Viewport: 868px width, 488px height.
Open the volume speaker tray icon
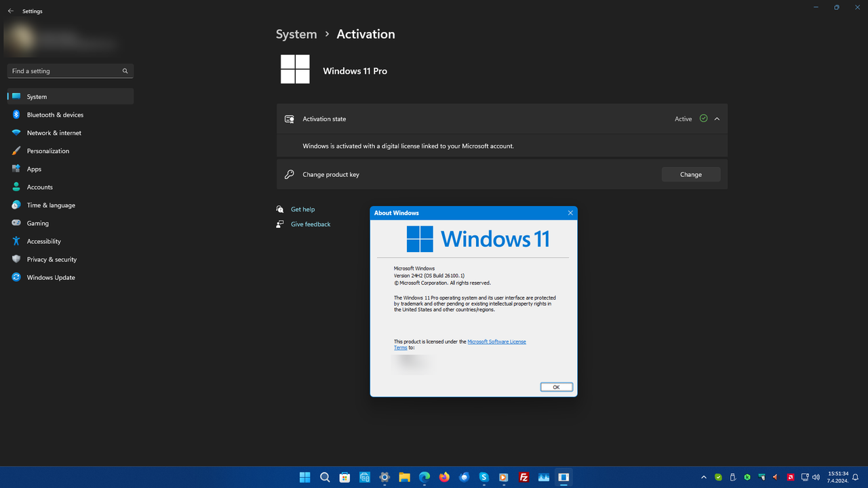pyautogui.click(x=817, y=477)
